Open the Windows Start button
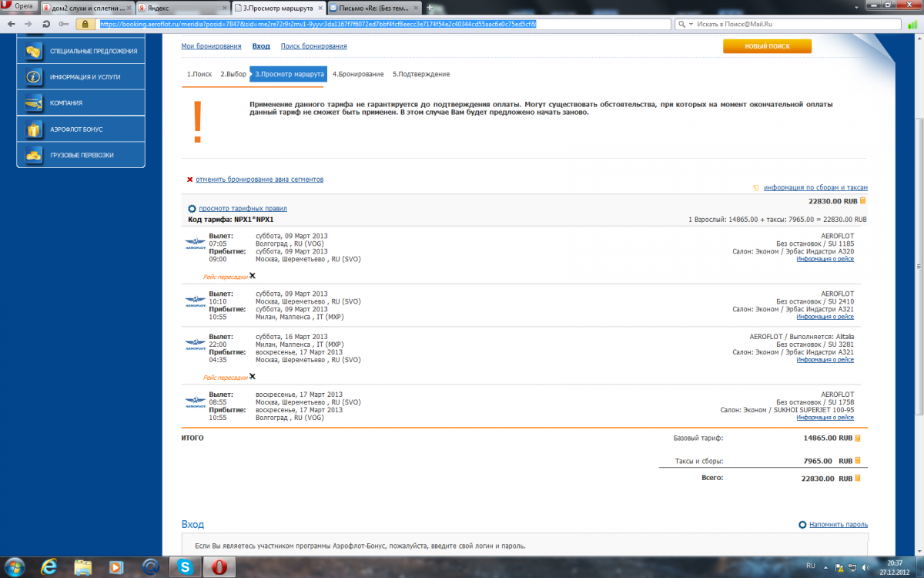924x578 pixels. coord(16,566)
